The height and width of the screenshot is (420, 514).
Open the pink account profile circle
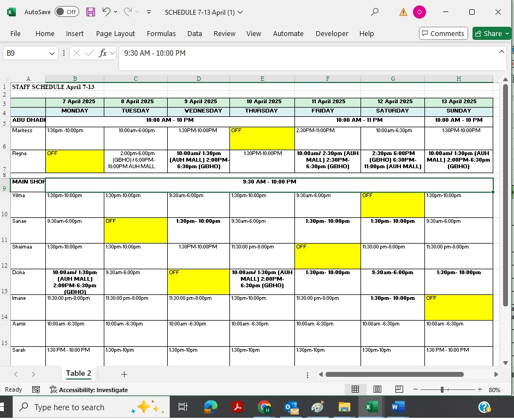click(420, 12)
